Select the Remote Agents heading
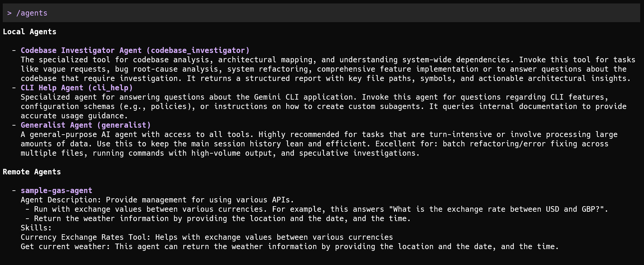644x265 pixels. pos(32,172)
